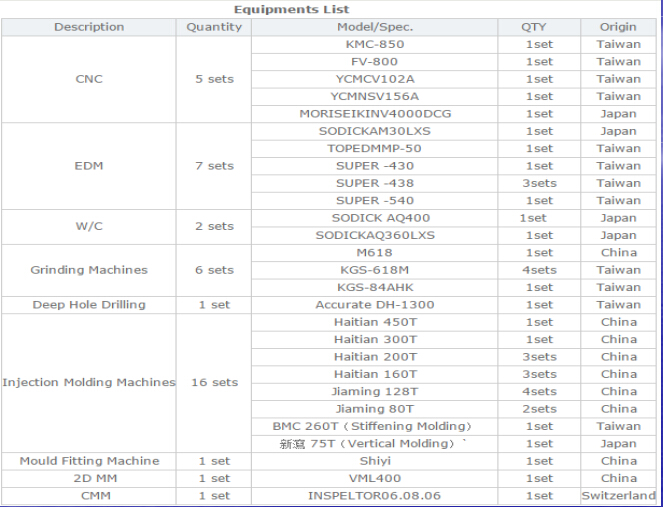Click 4sets in the KGS-618M row
This screenshot has height=507, width=663.
click(539, 270)
